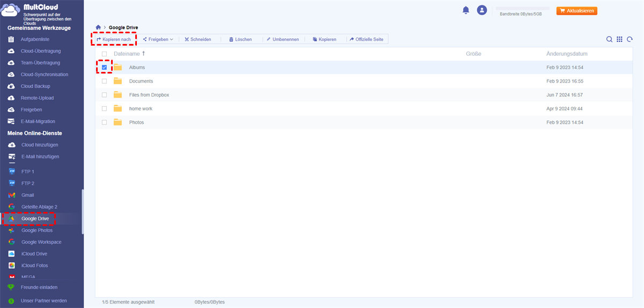Select FTP 2 in sidebar
Screen dimensions: 644x308
click(28, 184)
